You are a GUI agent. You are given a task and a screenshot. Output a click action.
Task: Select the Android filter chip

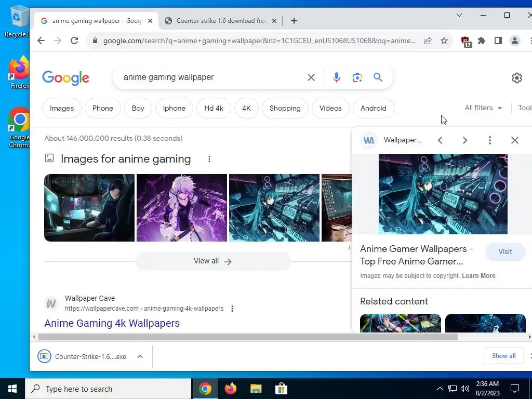[374, 108]
